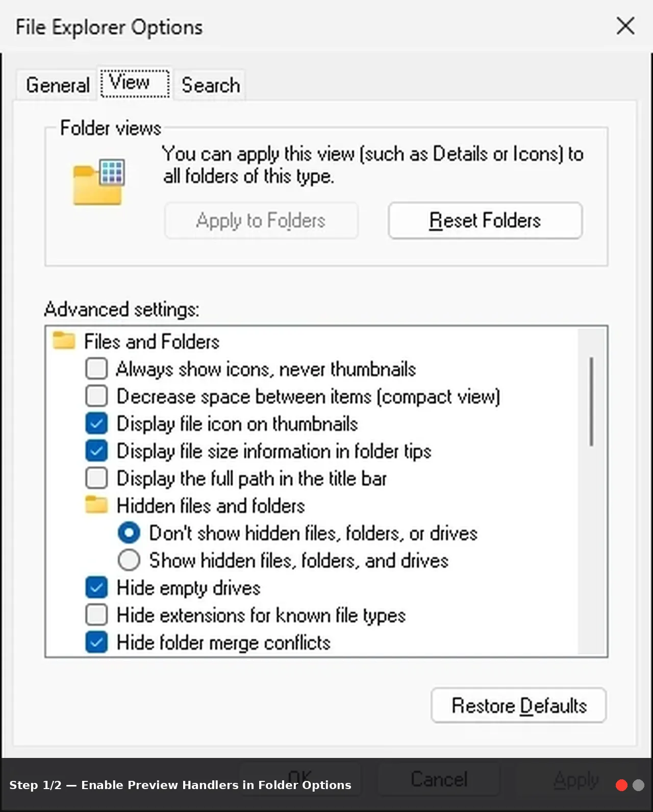Select Don't show hidden files, folders, or drives

click(x=129, y=532)
